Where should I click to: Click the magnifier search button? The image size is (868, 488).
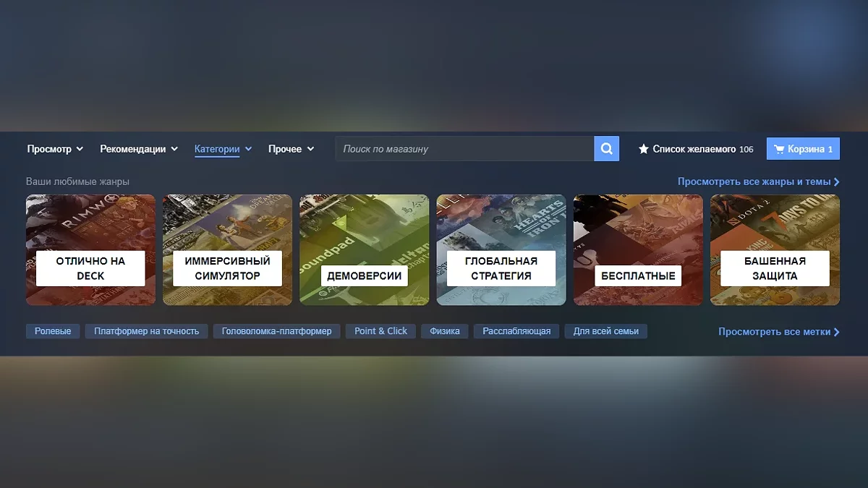coord(607,149)
